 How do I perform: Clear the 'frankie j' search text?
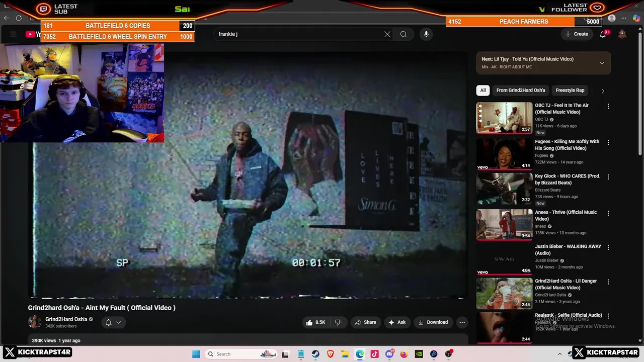(387, 34)
